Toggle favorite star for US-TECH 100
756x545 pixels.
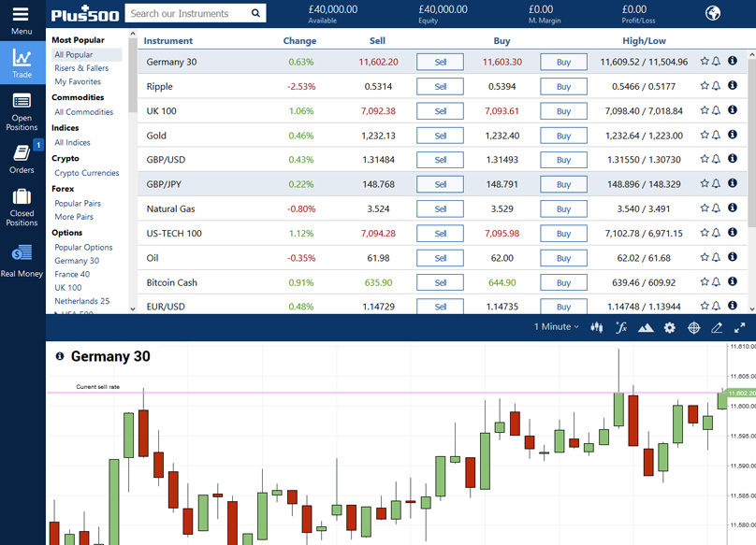click(x=705, y=233)
